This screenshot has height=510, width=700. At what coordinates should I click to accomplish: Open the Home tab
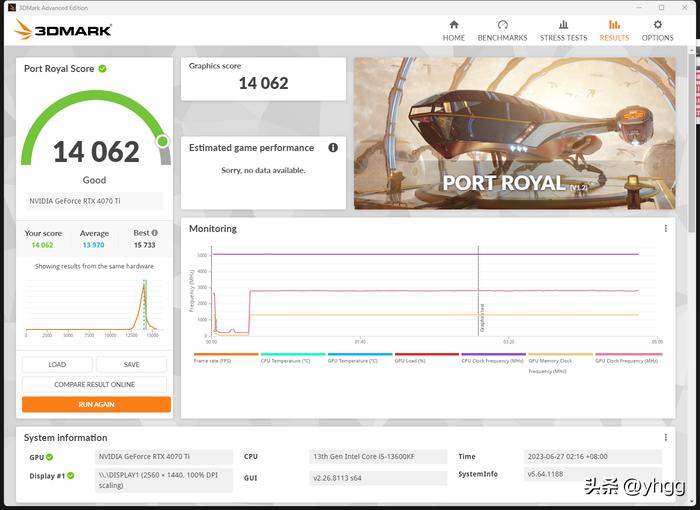point(454,31)
